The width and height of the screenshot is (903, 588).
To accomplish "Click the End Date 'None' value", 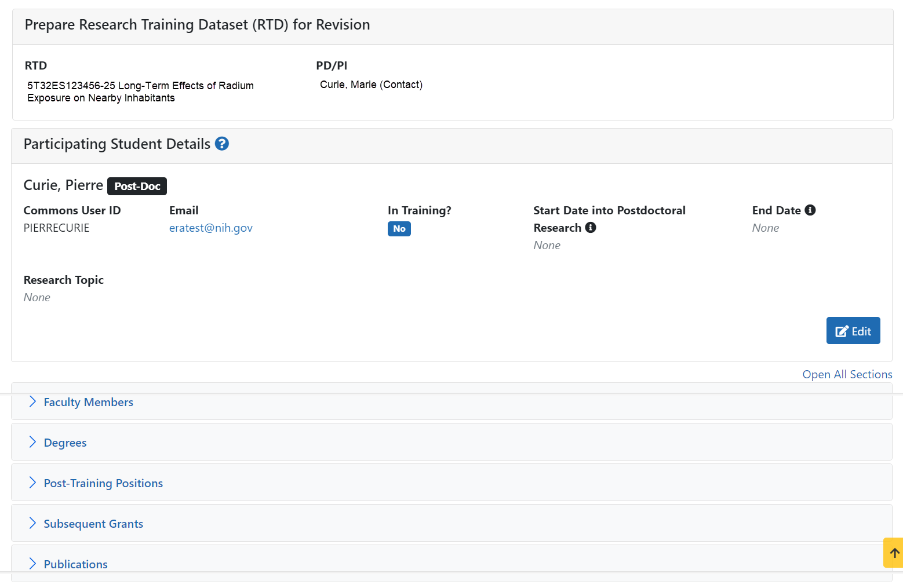I will 766,228.
